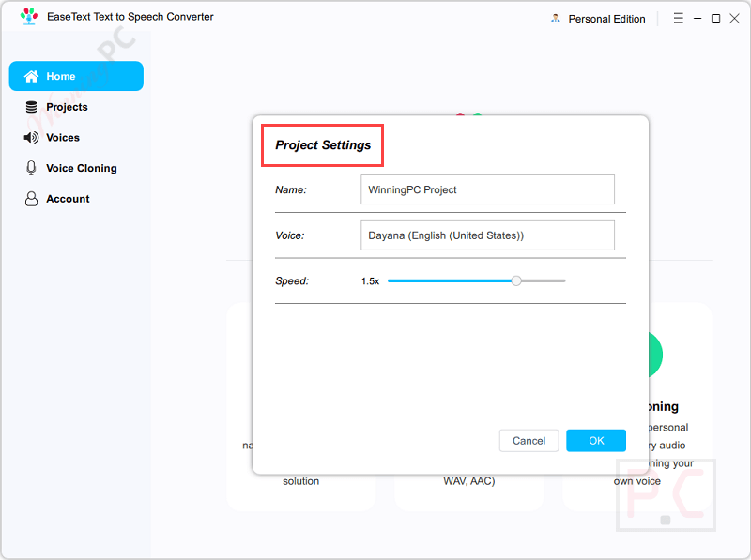Click the Speed slider handle
751x560 pixels.
515,280
